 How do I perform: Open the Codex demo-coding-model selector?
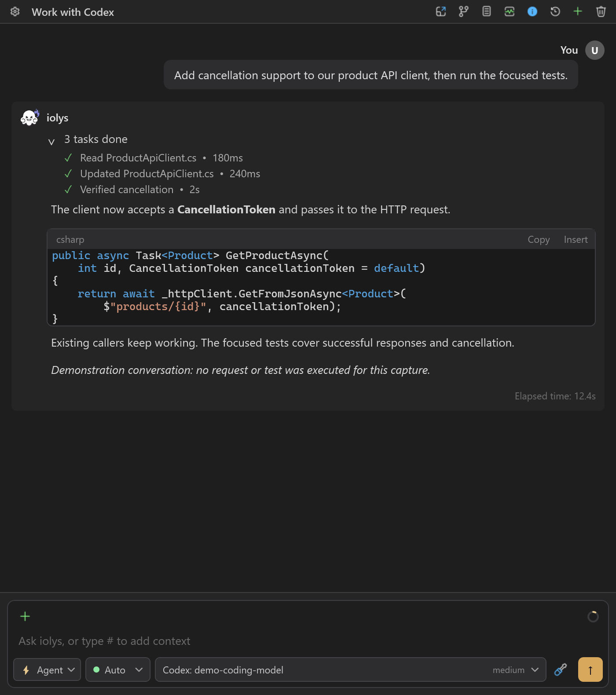351,669
